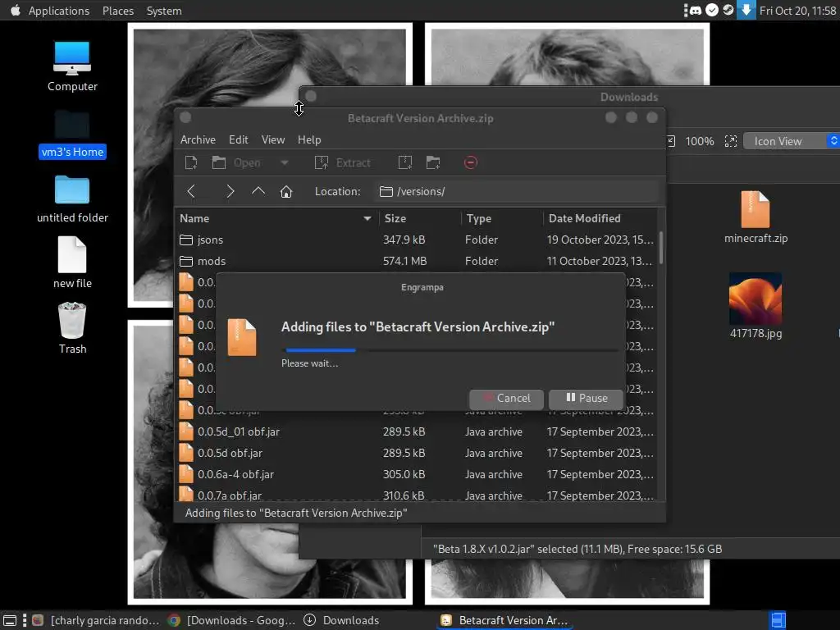
Task: Click the adding files progress bar
Action: (450, 350)
